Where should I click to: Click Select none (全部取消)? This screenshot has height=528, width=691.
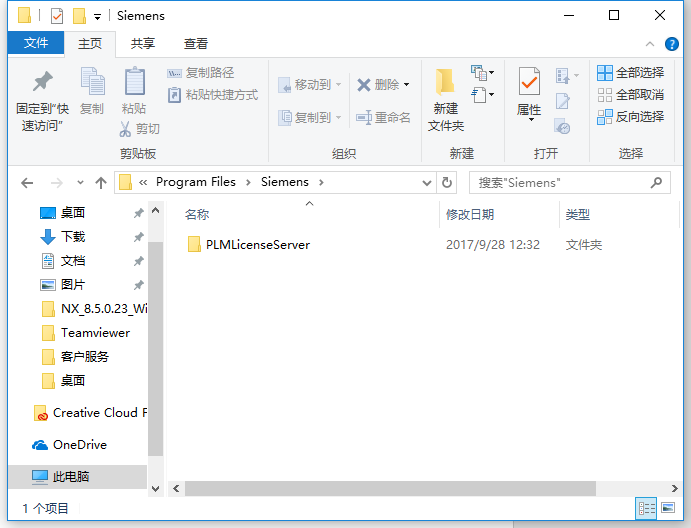pyautogui.click(x=631, y=95)
